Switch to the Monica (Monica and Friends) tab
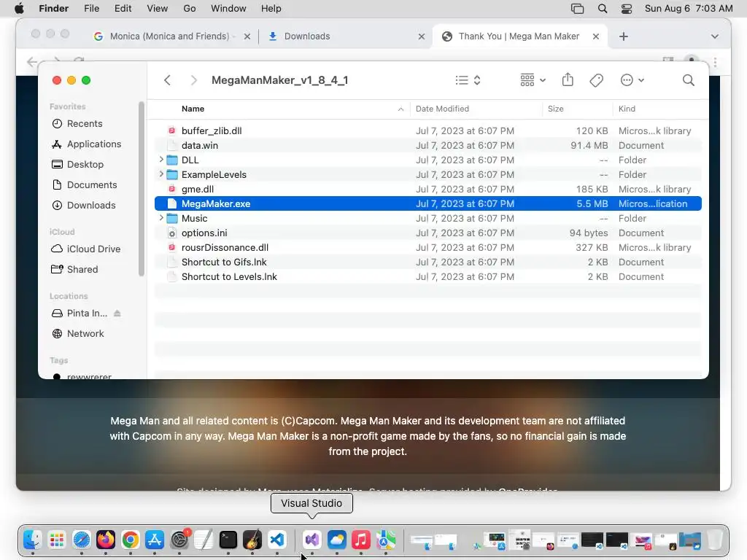The width and height of the screenshot is (747, 560). (x=169, y=36)
